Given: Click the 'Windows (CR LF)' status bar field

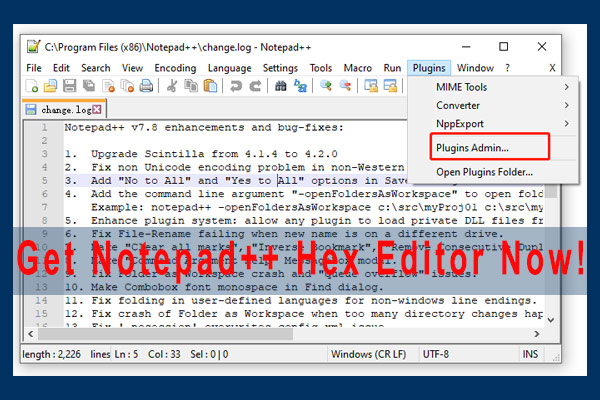Looking at the screenshot, I should click(x=368, y=354).
